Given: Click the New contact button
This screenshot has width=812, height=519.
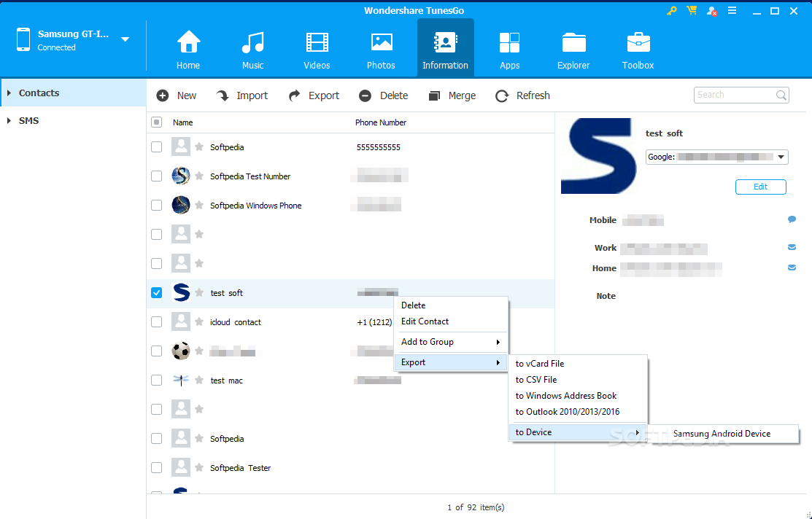Looking at the screenshot, I should coord(177,95).
